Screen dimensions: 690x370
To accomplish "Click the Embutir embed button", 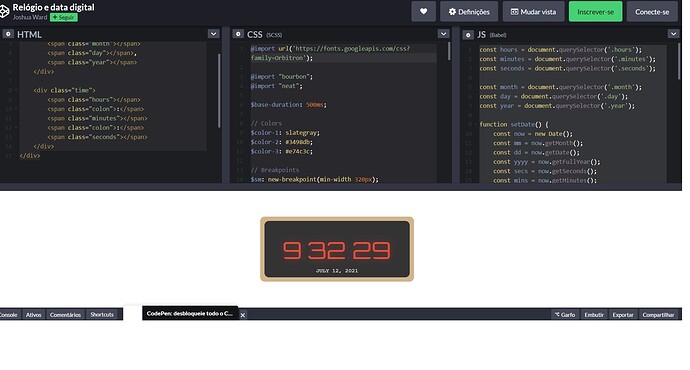I will click(x=594, y=315).
